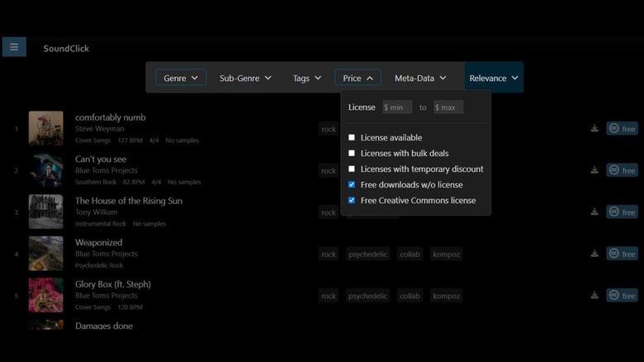
Task: Uncheck Free Creative Commons license
Action: [x=352, y=201]
